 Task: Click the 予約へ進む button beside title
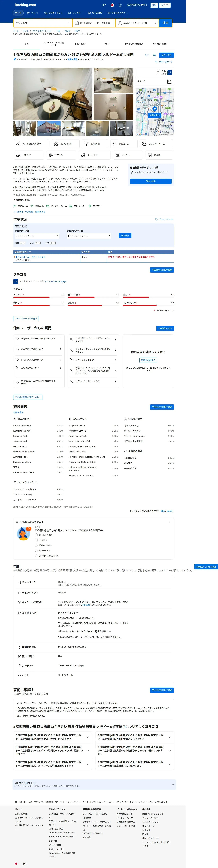pyautogui.click(x=167, y=55)
